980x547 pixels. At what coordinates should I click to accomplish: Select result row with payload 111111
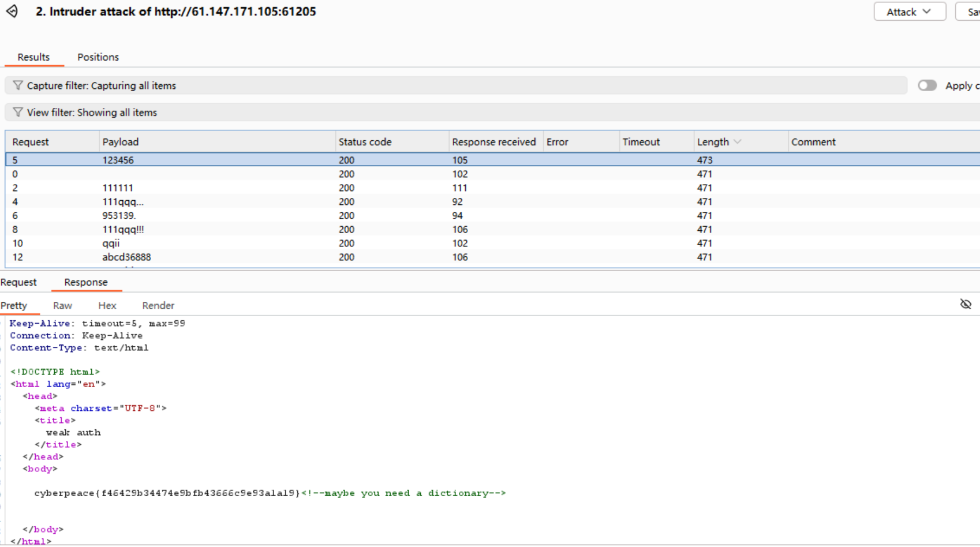[x=492, y=188]
